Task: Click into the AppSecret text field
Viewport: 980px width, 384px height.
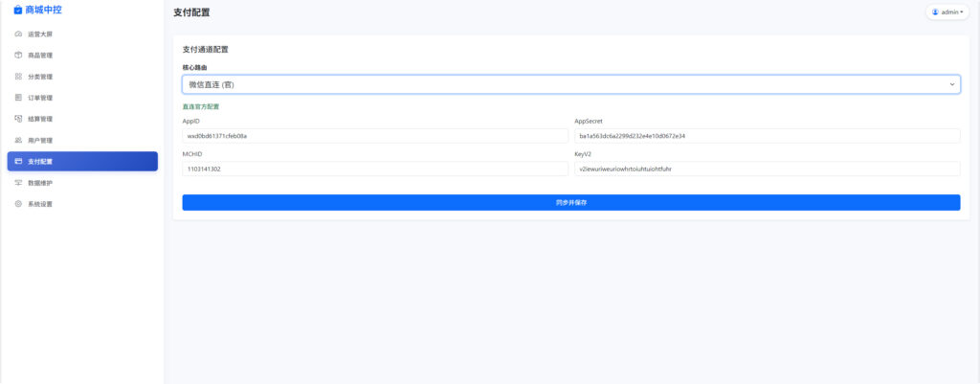Action: [x=767, y=136]
